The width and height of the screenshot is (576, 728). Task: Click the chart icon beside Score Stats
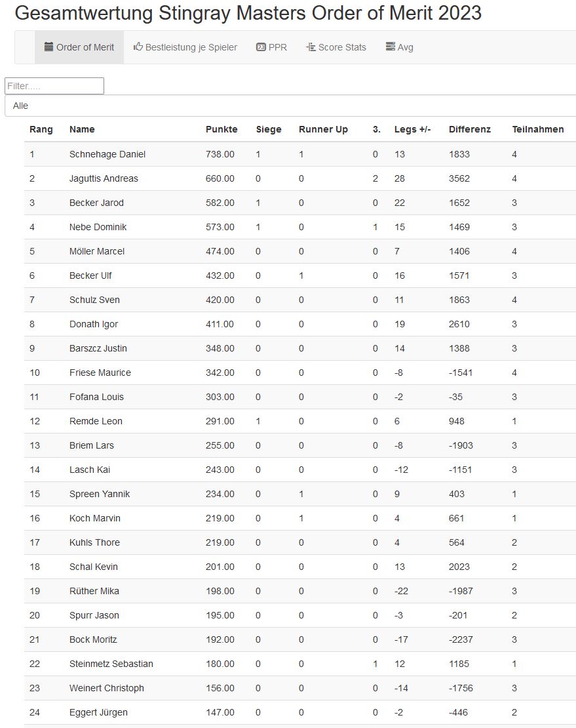311,47
